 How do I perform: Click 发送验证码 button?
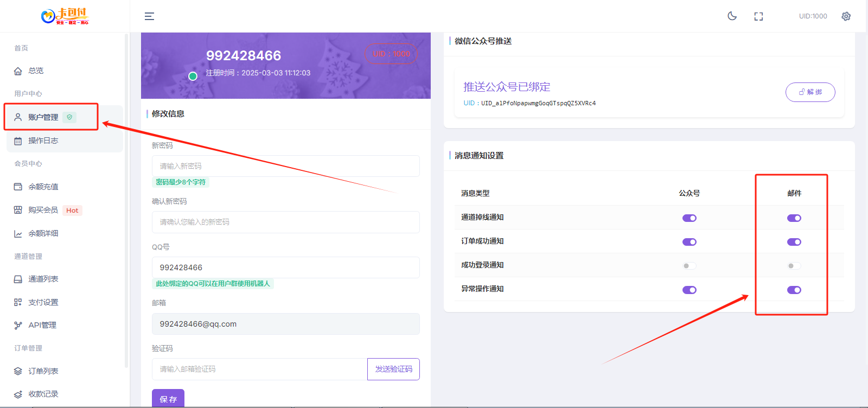[393, 369]
